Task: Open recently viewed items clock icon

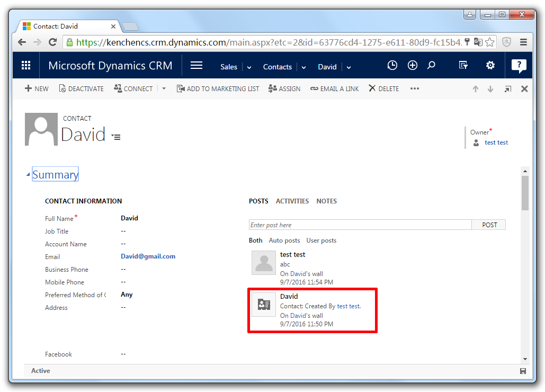Action: click(x=392, y=65)
